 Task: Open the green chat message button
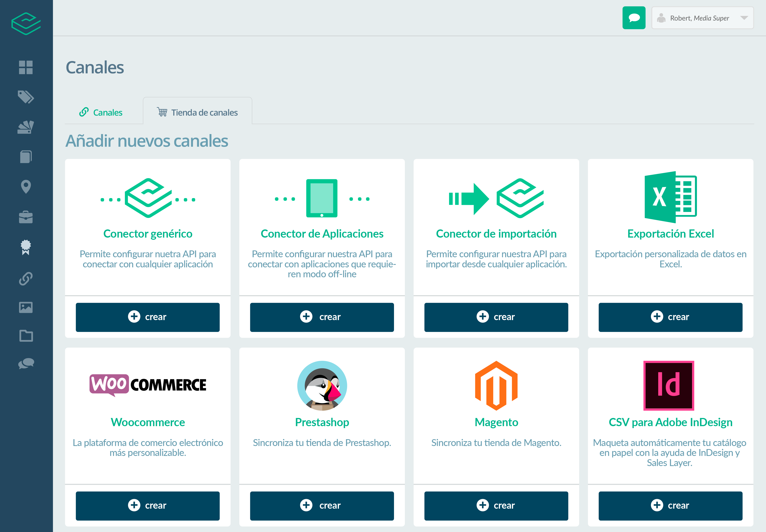634,18
